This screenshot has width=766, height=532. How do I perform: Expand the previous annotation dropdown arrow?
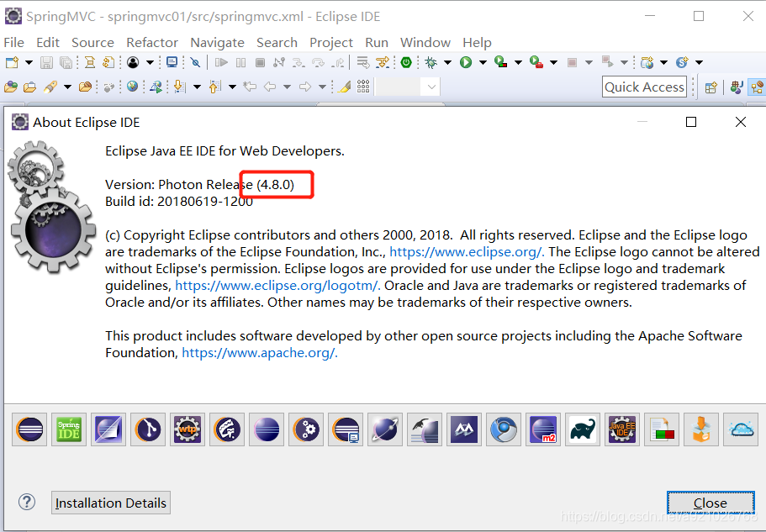tap(233, 87)
